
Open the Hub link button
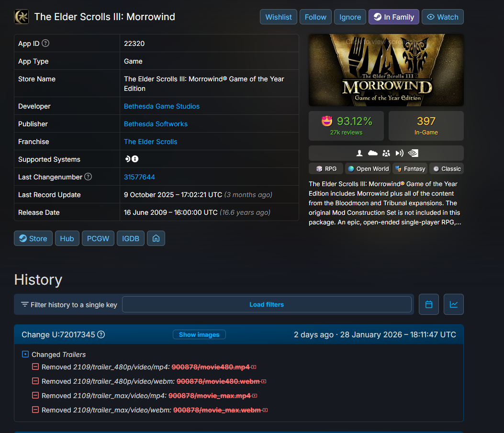click(67, 238)
